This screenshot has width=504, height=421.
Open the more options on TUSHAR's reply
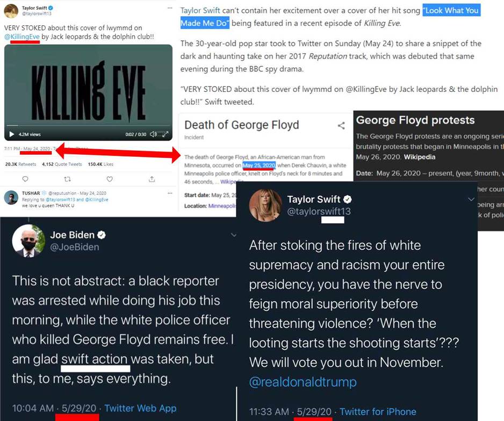tap(170, 193)
